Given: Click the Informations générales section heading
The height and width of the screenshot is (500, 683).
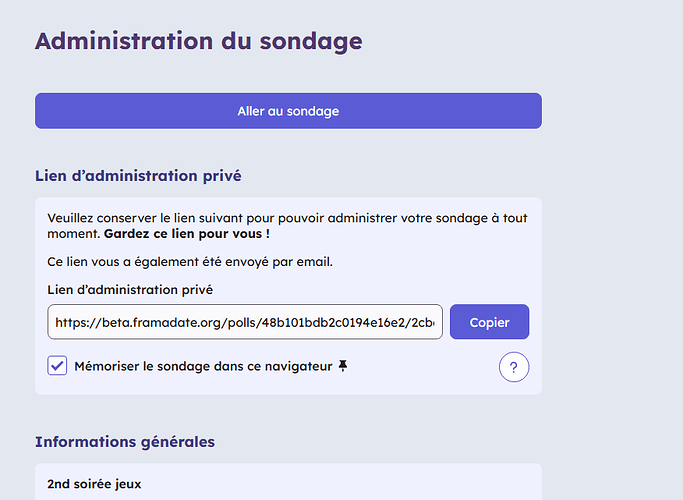Looking at the screenshot, I should point(125,442).
